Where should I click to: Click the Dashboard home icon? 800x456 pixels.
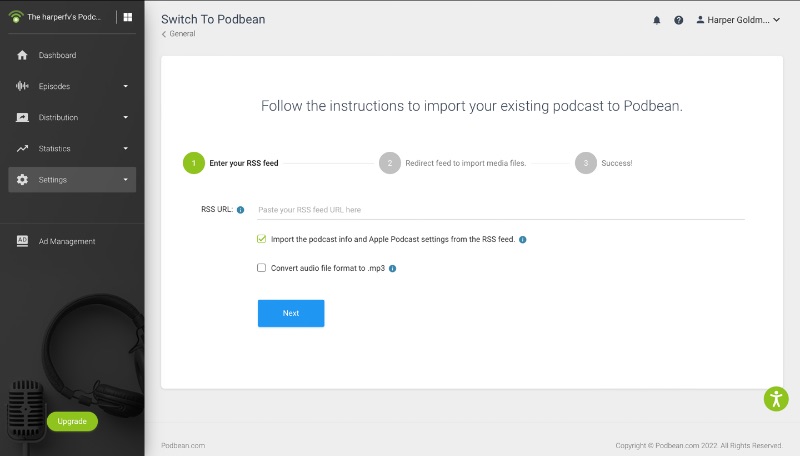(x=22, y=55)
